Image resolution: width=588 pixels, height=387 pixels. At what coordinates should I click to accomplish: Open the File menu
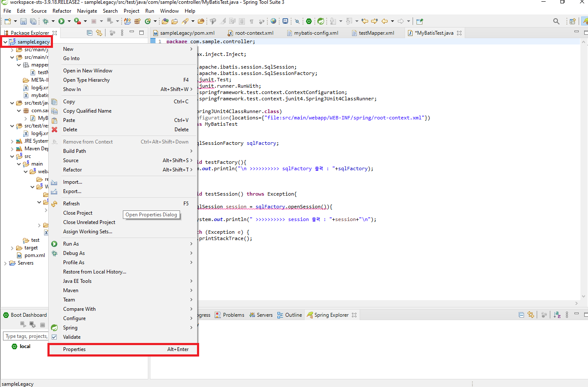pos(7,11)
